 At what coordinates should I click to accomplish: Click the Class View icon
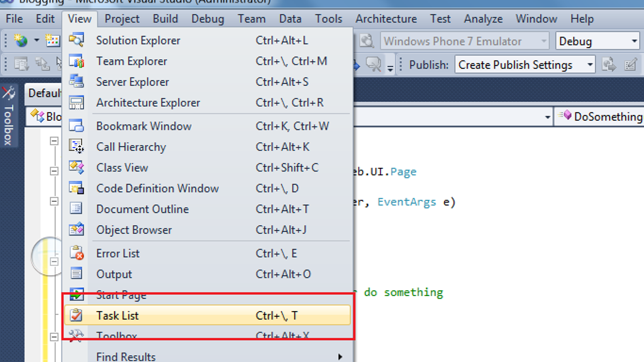(x=76, y=167)
